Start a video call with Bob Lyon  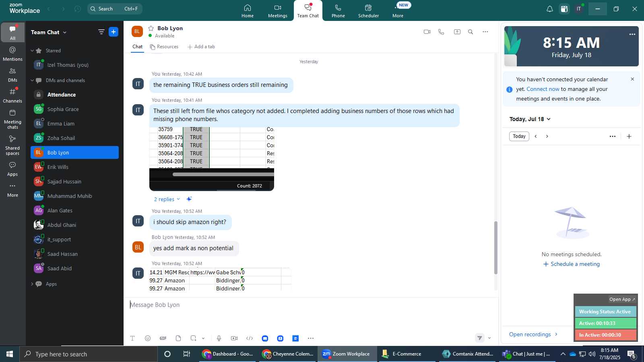point(427,32)
